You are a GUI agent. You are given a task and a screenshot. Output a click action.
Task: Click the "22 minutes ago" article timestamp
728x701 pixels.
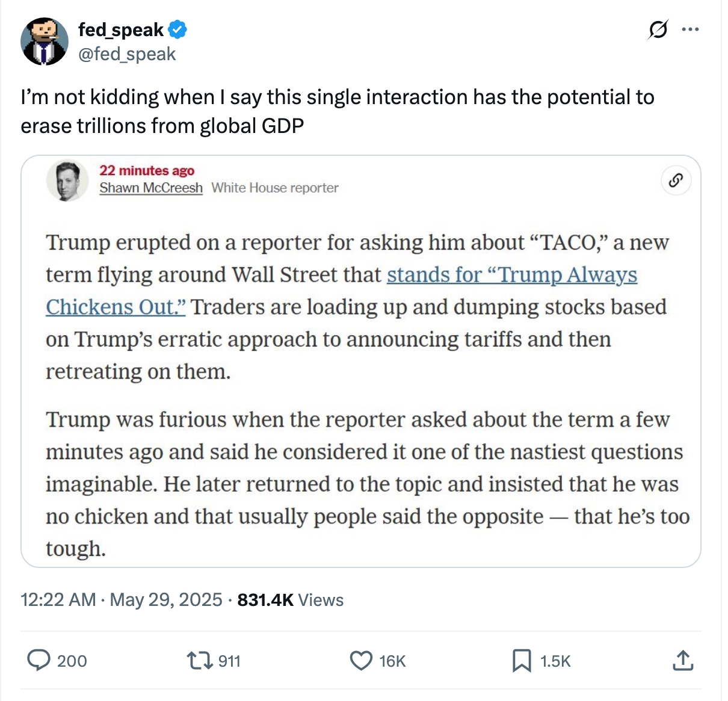point(147,171)
